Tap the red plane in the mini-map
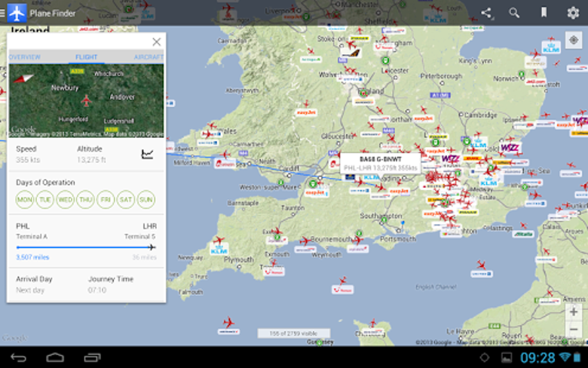The image size is (588, 368). click(86, 100)
